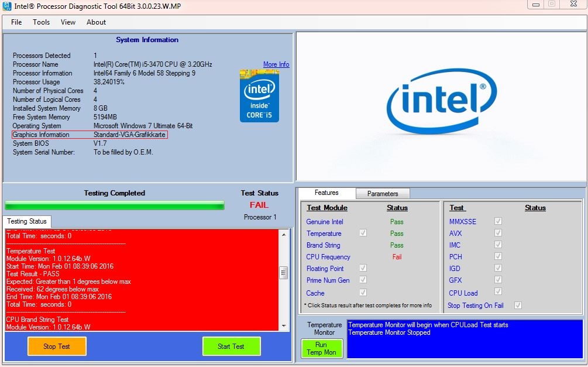Click the Free System Memory 5194MB value

point(105,116)
